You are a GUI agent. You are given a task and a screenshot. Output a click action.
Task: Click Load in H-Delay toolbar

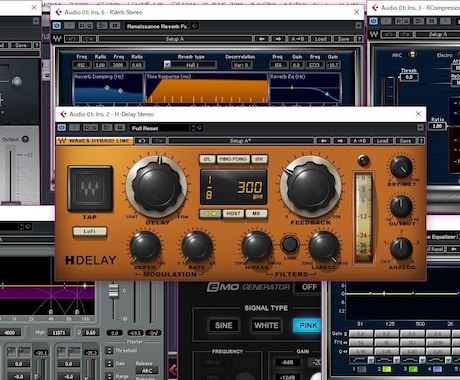pos(382,141)
